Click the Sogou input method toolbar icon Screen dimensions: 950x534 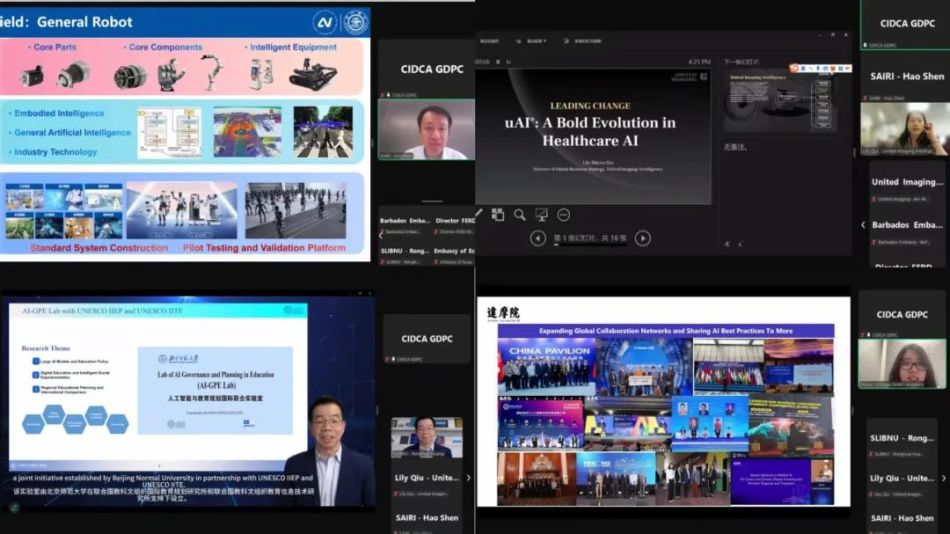point(795,68)
